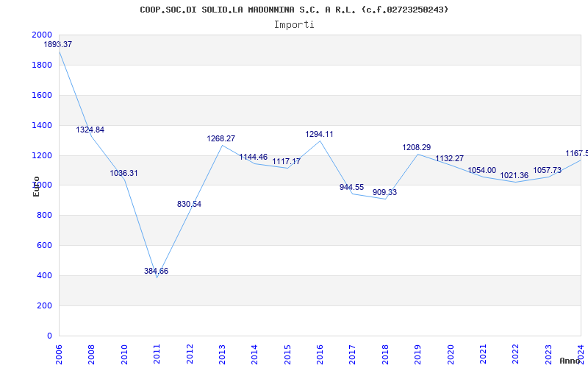Image resolution: width=588 pixels, height=368 pixels.
Task: Click the data label 1208.29
Action: (x=417, y=148)
